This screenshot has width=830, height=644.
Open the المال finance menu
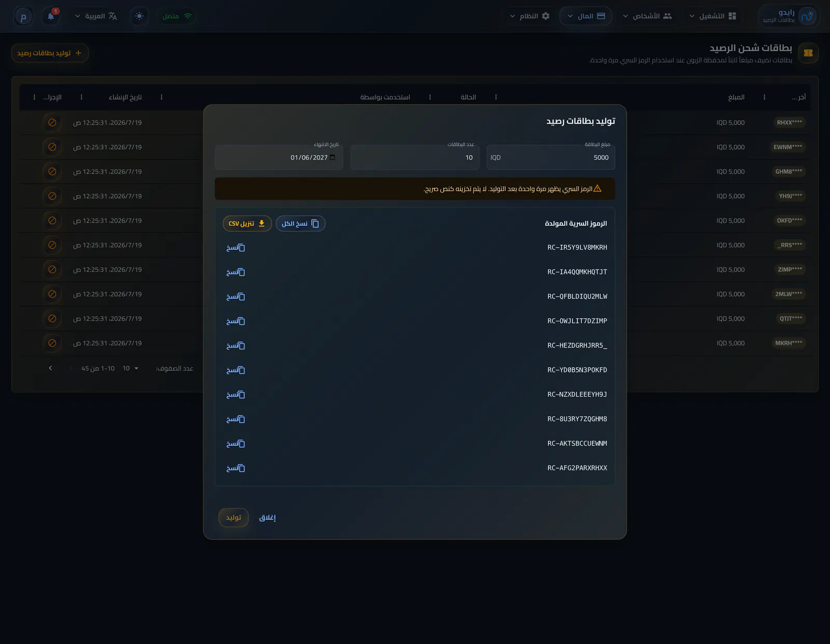pos(586,16)
